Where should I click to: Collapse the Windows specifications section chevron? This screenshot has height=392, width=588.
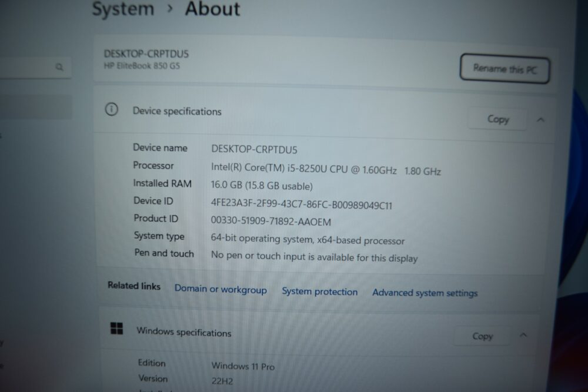point(523,335)
